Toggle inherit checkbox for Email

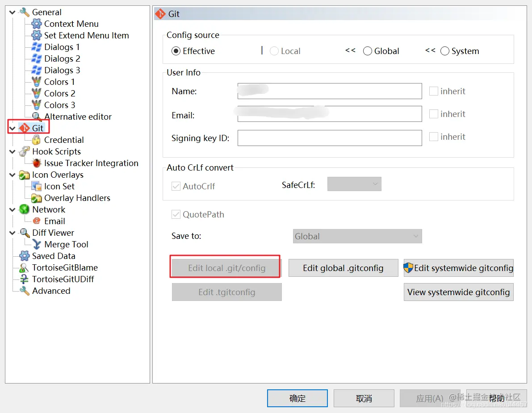(434, 114)
